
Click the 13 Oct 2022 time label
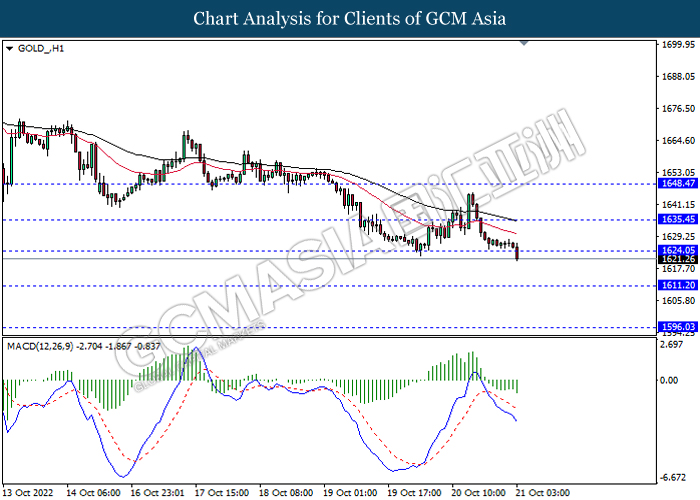point(28,493)
